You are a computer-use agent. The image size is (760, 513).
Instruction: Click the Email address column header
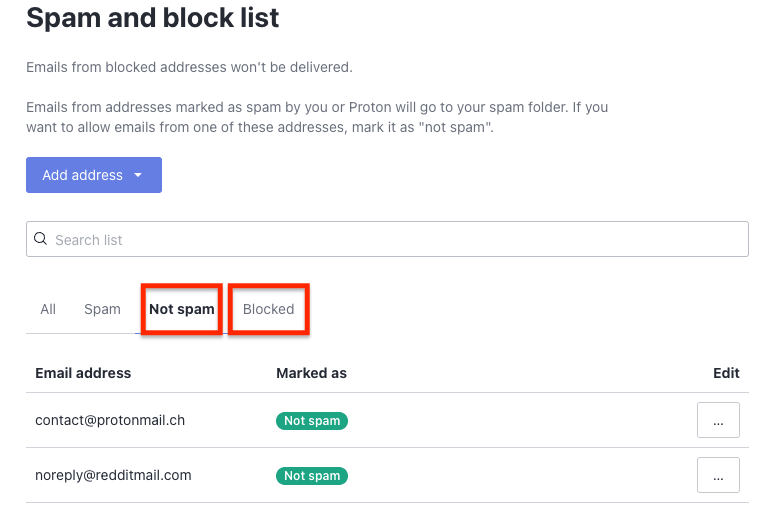coord(83,373)
